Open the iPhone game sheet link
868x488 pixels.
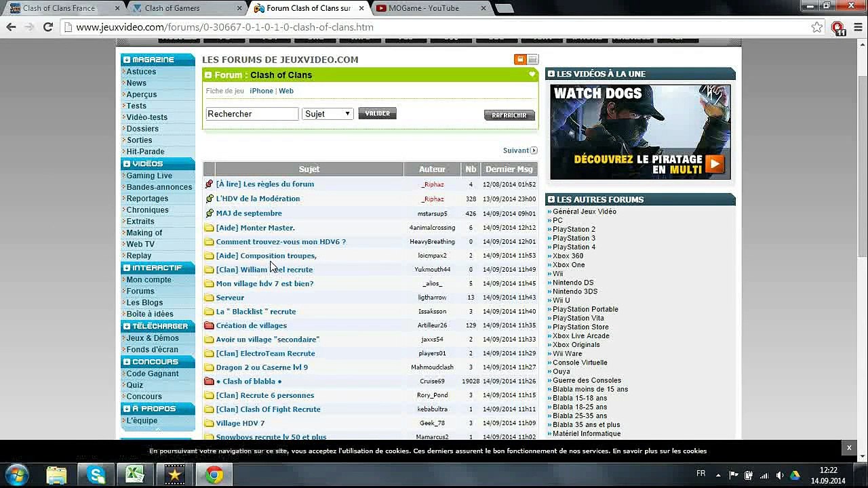tap(261, 91)
